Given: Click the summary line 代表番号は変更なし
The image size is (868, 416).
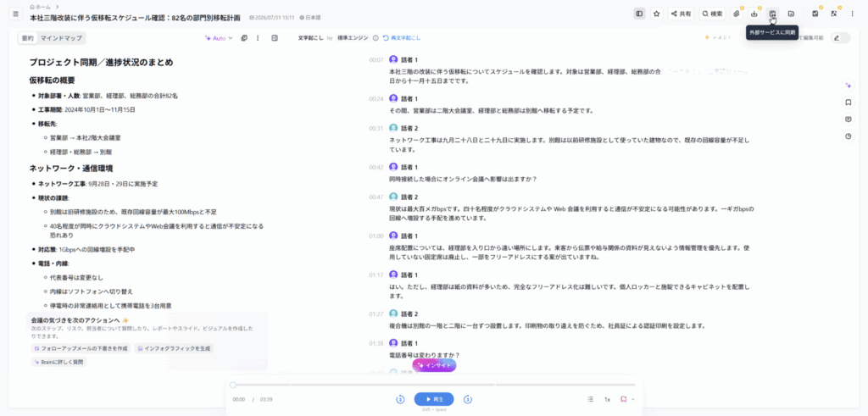Looking at the screenshot, I should click(76, 277).
